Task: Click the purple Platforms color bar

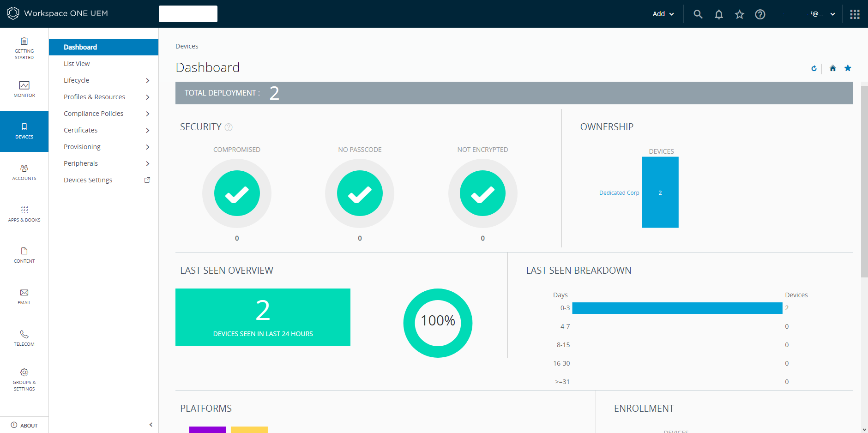Action: pos(208,430)
